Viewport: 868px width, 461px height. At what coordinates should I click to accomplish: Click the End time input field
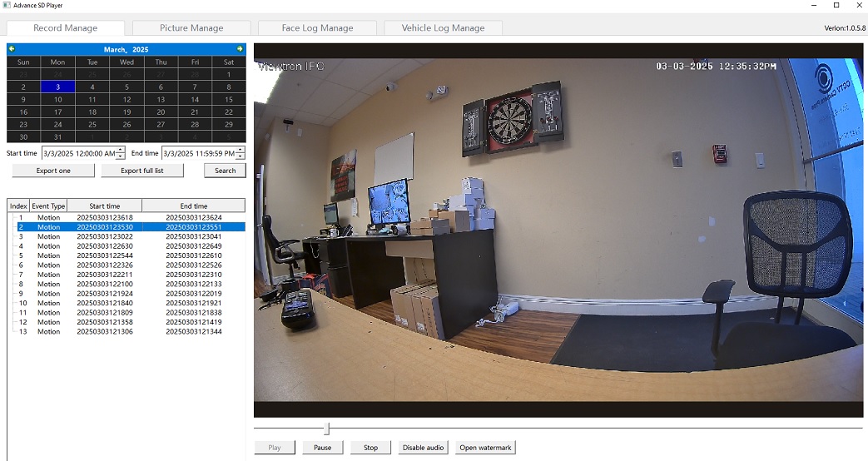pyautogui.click(x=199, y=153)
